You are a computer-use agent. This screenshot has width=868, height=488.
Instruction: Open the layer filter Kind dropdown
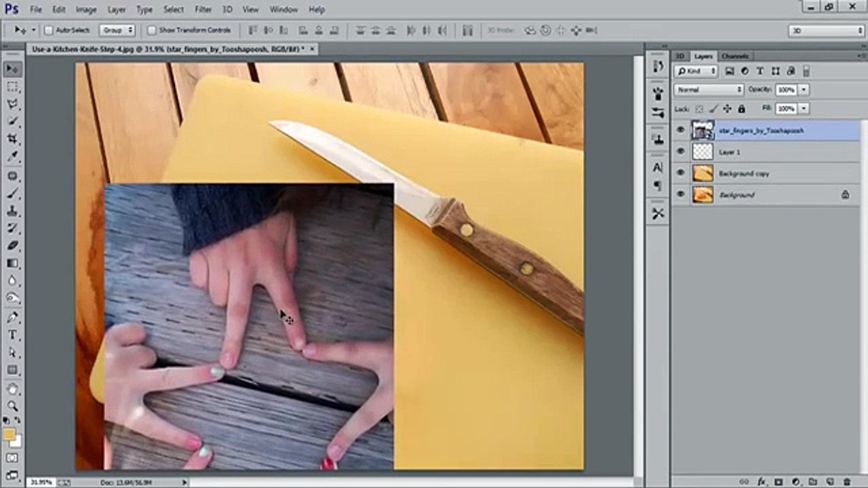click(696, 71)
